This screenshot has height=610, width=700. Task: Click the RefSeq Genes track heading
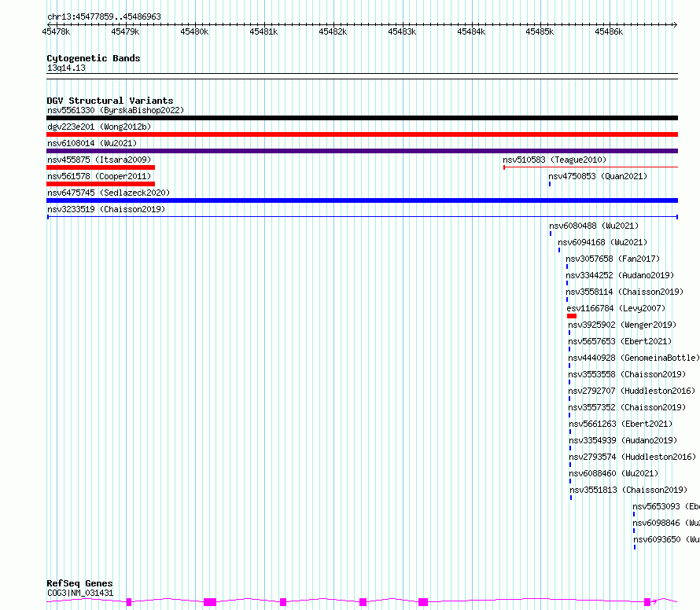click(x=79, y=583)
